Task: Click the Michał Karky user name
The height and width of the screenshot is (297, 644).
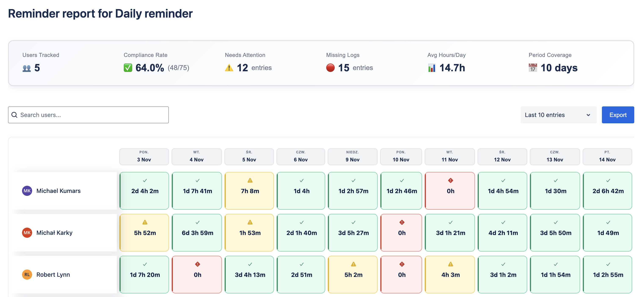Action: coord(54,233)
